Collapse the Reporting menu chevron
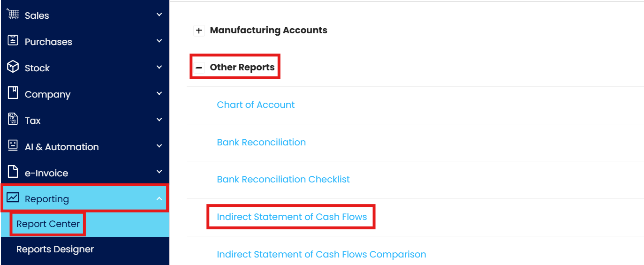The width and height of the screenshot is (644, 265). click(x=159, y=199)
